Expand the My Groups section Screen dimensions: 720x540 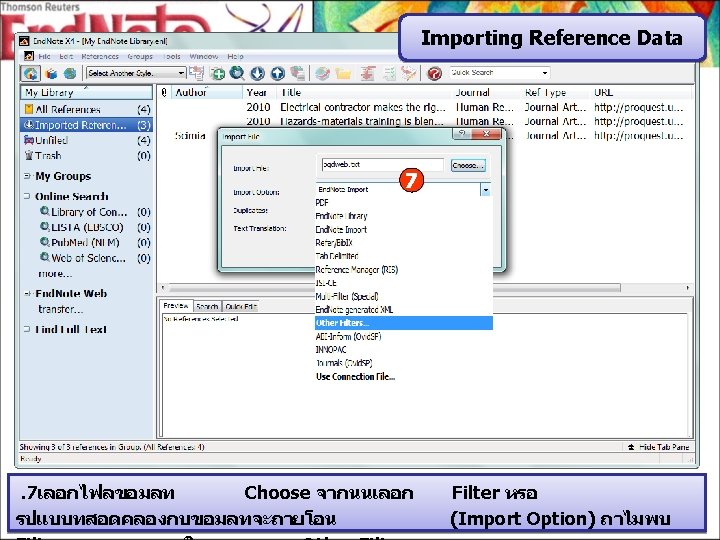pos(27,176)
